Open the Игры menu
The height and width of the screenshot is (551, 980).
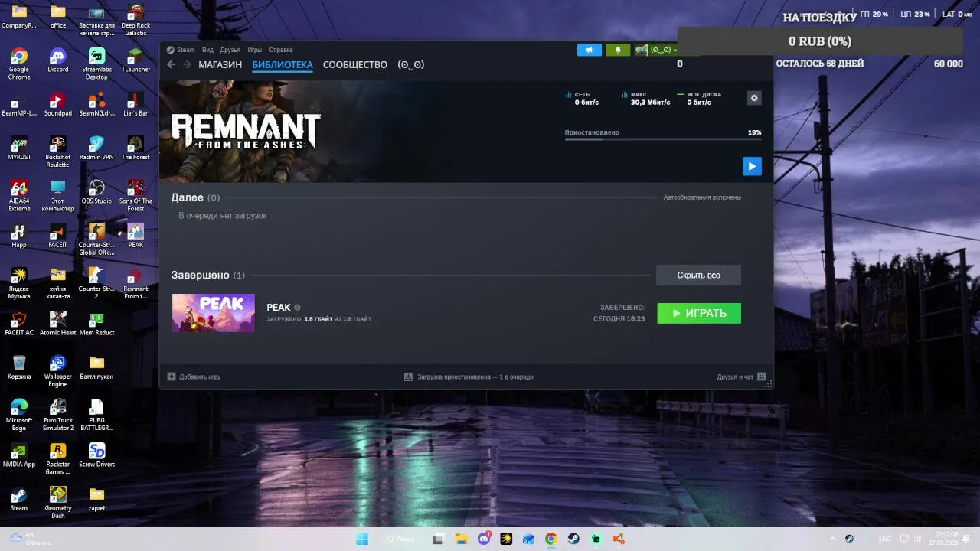[x=255, y=50]
